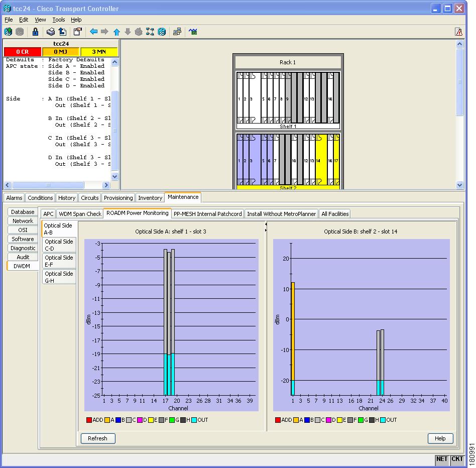This screenshot has height=468, width=476.
Task: Select Optical Side E-F tab
Action: 59,261
